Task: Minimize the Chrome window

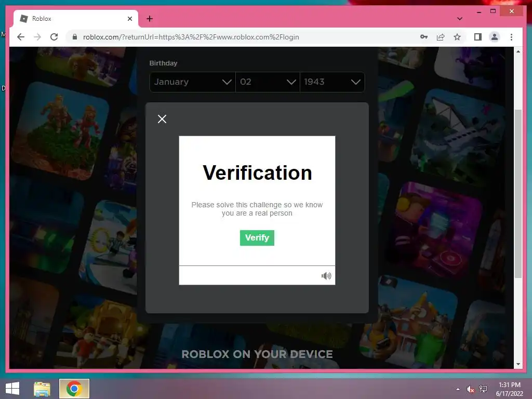Action: point(478,11)
